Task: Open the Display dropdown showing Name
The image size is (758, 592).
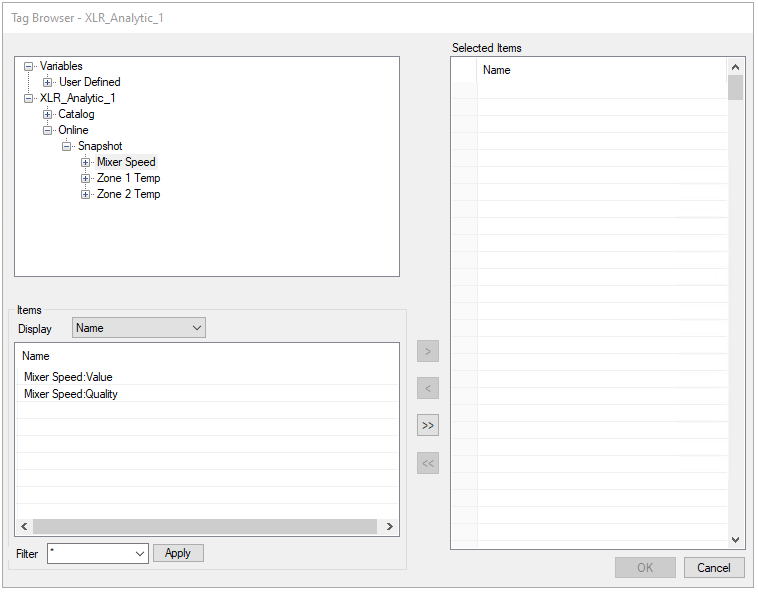Action: pos(139,328)
